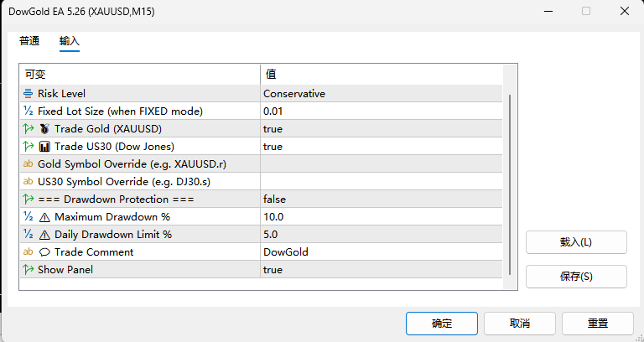Toggle the Drawdown Protection false value
644x342 pixels.
coord(382,199)
